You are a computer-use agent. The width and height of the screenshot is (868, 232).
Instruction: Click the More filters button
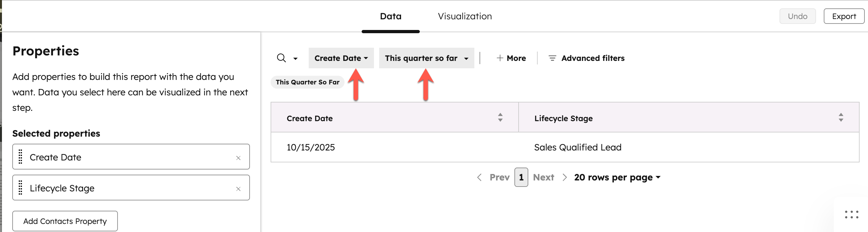pyautogui.click(x=511, y=58)
